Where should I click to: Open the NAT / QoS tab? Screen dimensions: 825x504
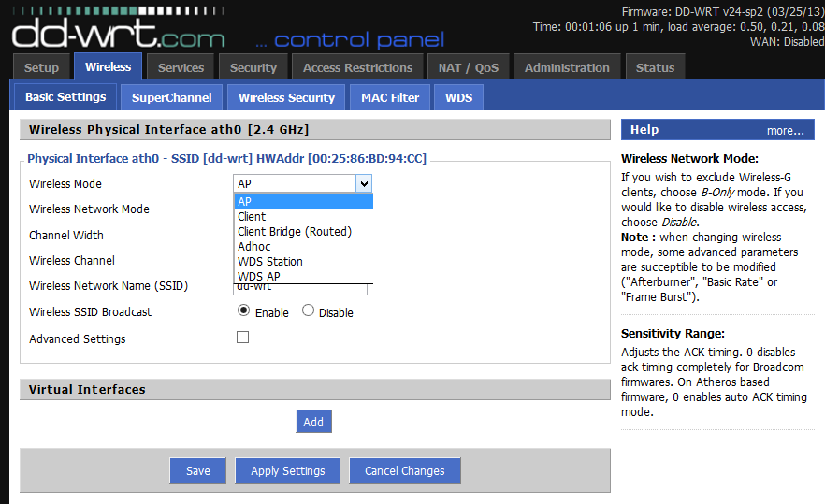pyautogui.click(x=469, y=66)
